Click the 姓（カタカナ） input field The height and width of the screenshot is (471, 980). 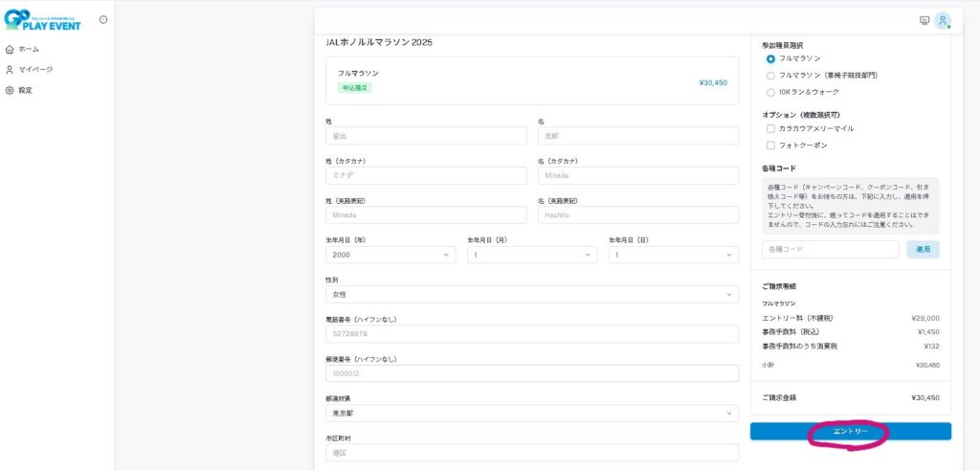tap(426, 176)
